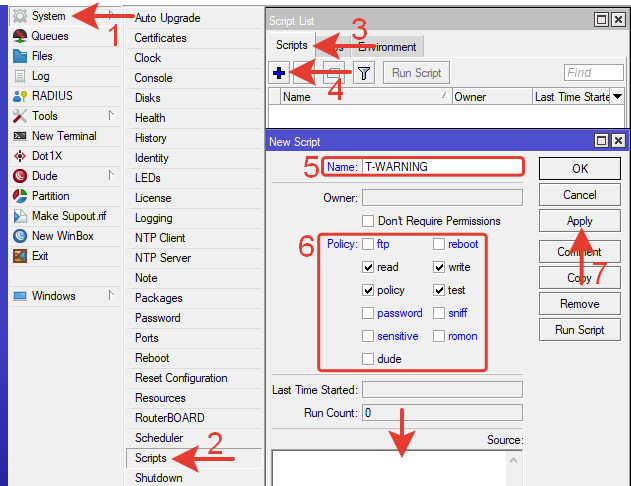
Task: Enable the reboot policy checkbox
Action: click(x=439, y=244)
